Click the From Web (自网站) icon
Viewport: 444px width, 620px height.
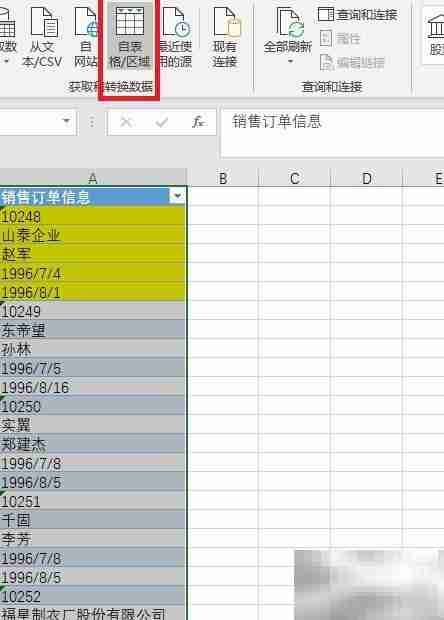86,23
